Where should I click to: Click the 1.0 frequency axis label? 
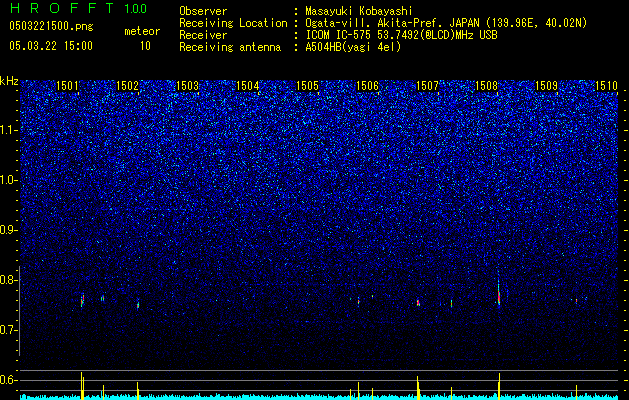tap(8, 180)
